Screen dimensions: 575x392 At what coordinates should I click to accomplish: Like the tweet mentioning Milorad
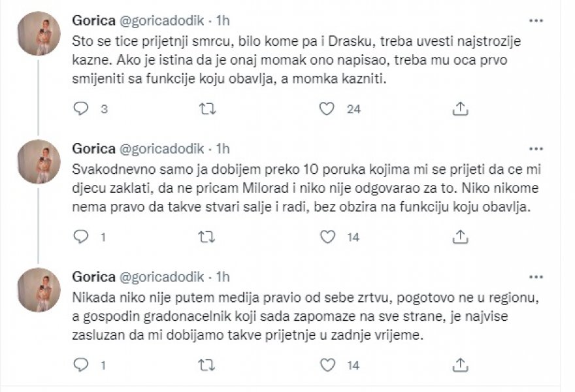tap(327, 238)
